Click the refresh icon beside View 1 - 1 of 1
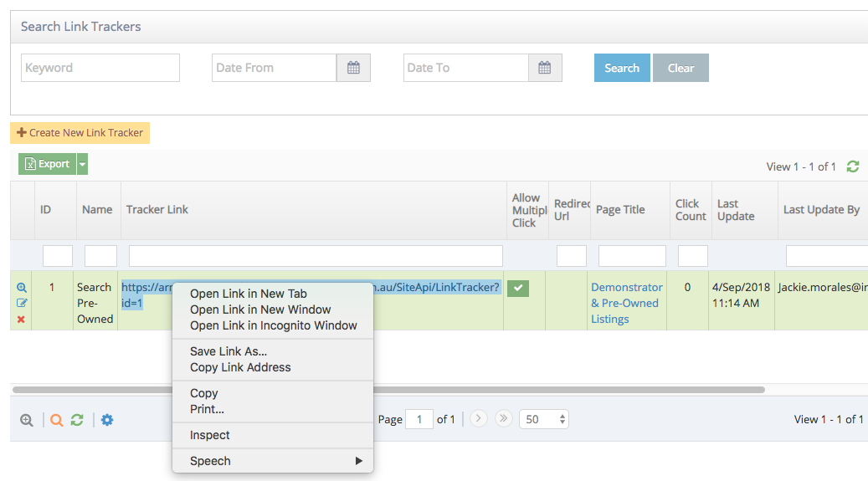Viewport: 868px width, 481px height. tap(853, 166)
